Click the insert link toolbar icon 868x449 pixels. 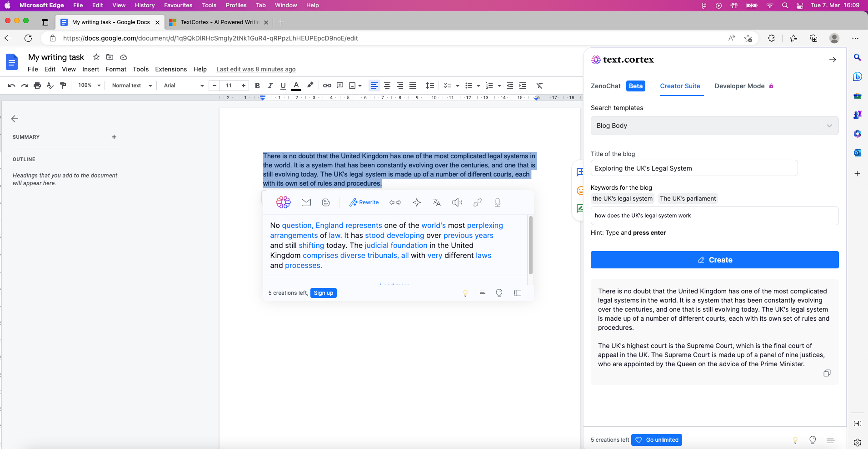327,86
